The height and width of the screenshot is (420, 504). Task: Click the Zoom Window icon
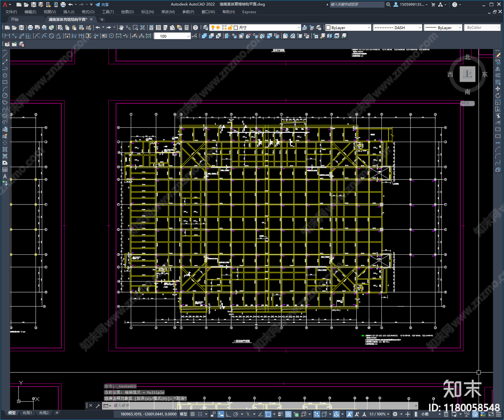135,28
